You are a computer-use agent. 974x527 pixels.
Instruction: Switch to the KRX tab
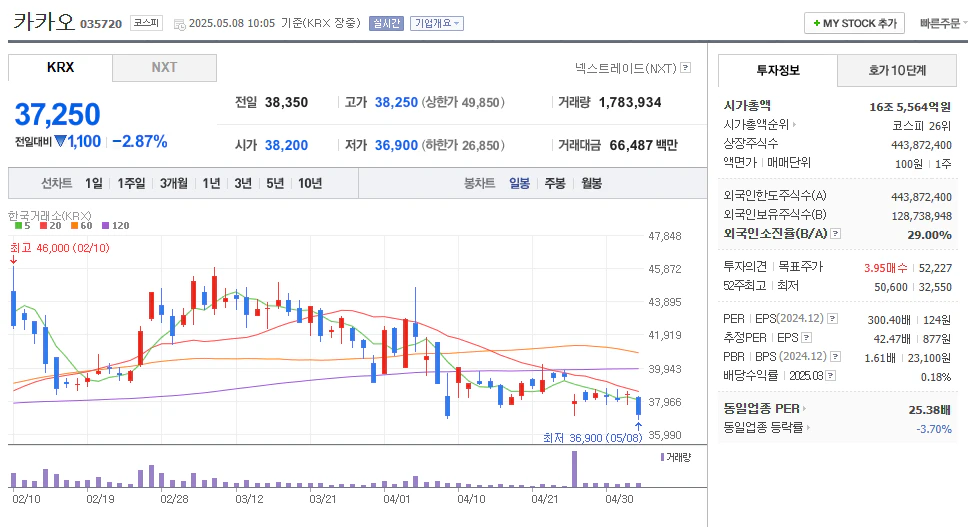pyautogui.click(x=60, y=67)
